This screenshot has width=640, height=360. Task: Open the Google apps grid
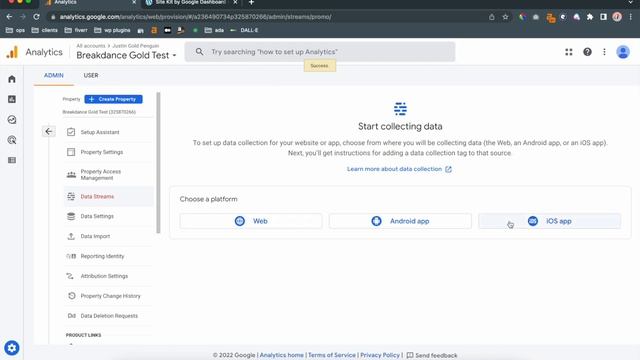569,52
